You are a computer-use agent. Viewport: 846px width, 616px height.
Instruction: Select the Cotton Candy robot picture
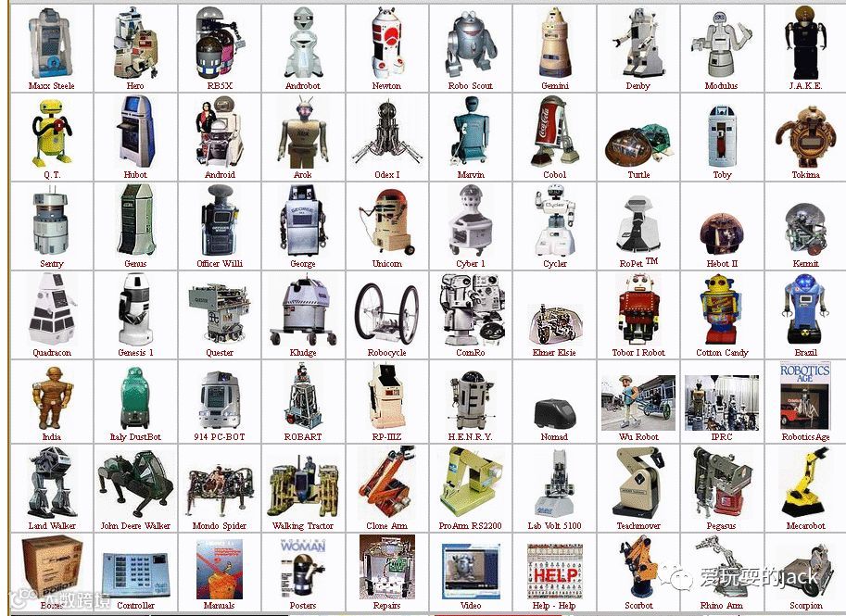click(721, 309)
